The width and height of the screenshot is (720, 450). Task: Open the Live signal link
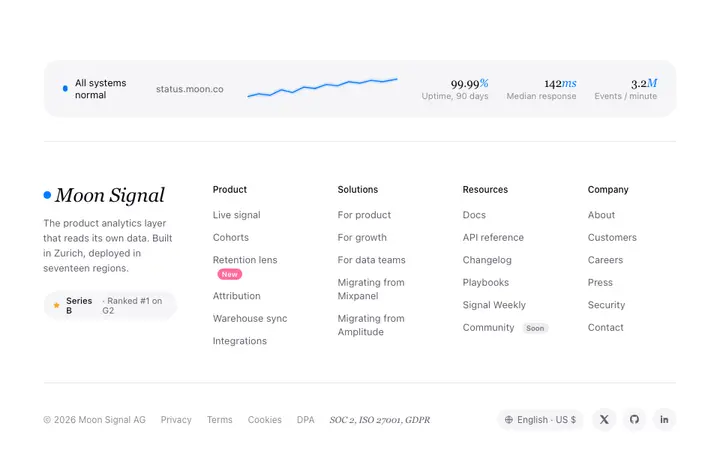coord(236,215)
